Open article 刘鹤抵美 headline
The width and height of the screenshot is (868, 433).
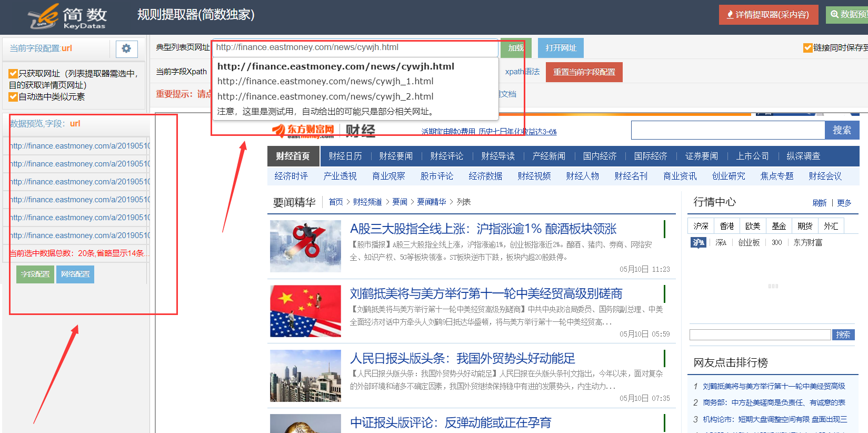coord(486,294)
